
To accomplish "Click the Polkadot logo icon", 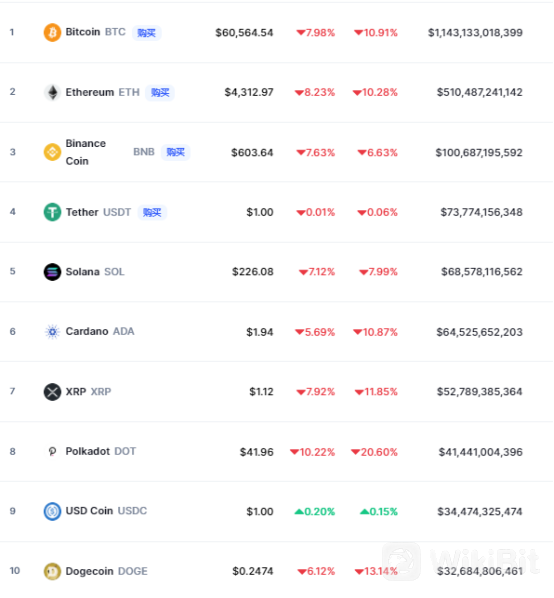I will point(52,452).
